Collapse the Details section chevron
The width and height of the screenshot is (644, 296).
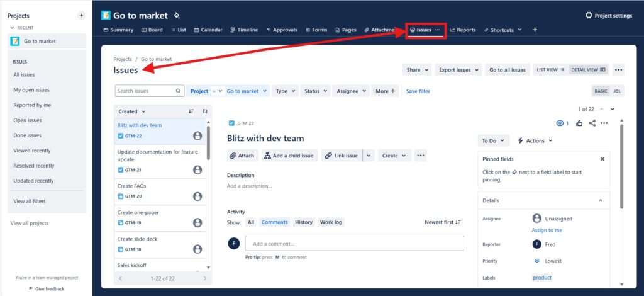click(600, 200)
